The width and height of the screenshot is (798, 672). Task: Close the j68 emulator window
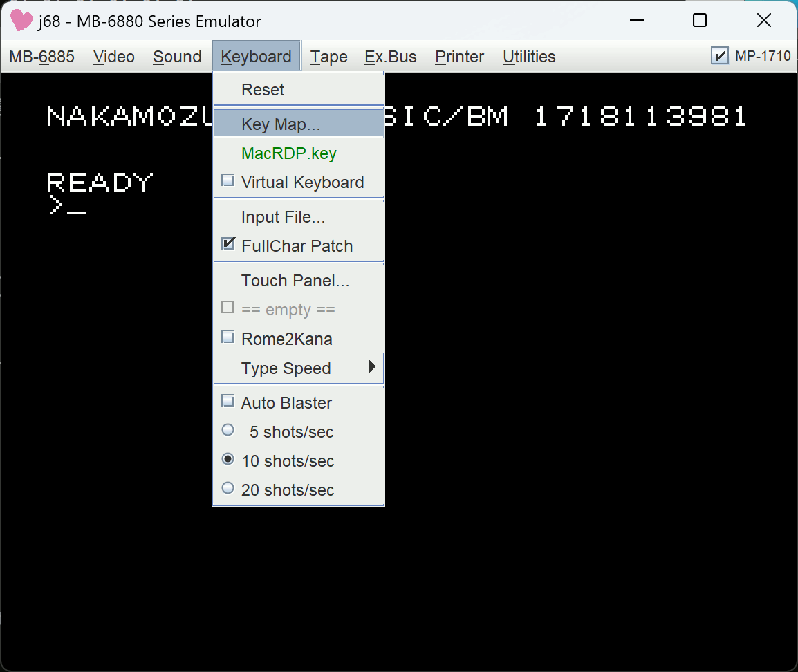click(763, 20)
